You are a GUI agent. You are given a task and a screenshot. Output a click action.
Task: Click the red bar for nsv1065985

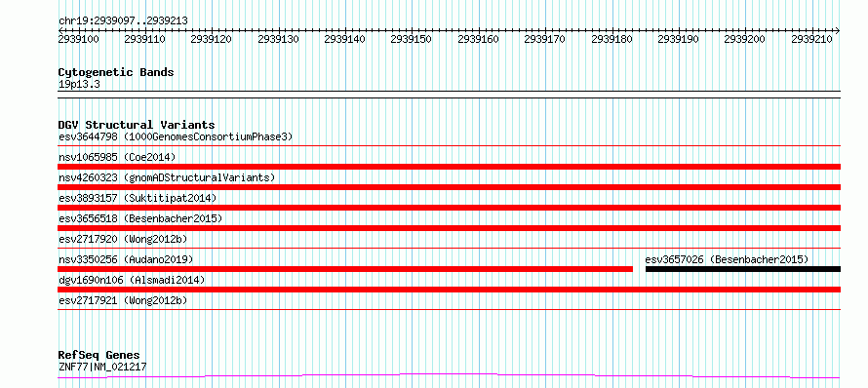449,167
